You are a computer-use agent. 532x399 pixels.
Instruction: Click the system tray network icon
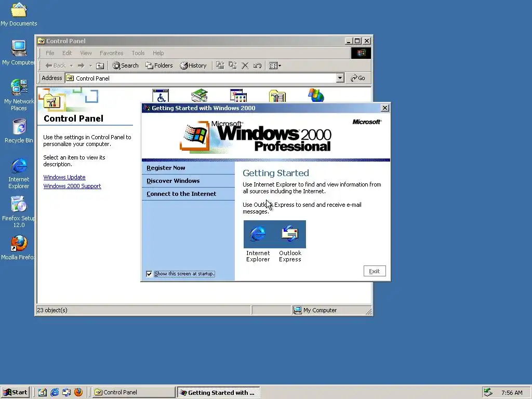click(488, 392)
